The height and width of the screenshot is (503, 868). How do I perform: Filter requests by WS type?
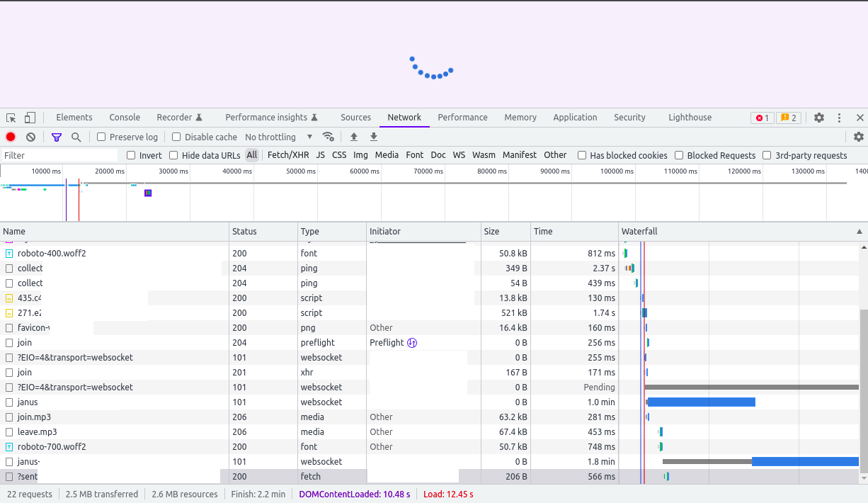click(x=459, y=155)
